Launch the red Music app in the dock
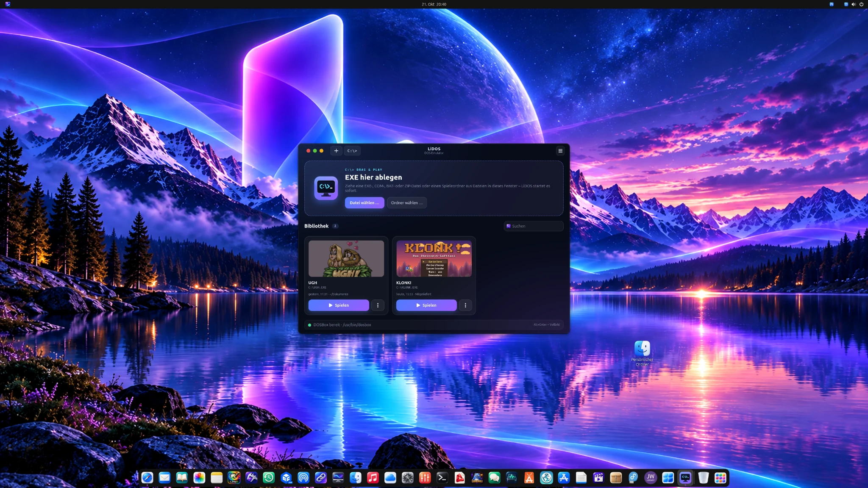This screenshot has width=868, height=488. click(x=373, y=478)
